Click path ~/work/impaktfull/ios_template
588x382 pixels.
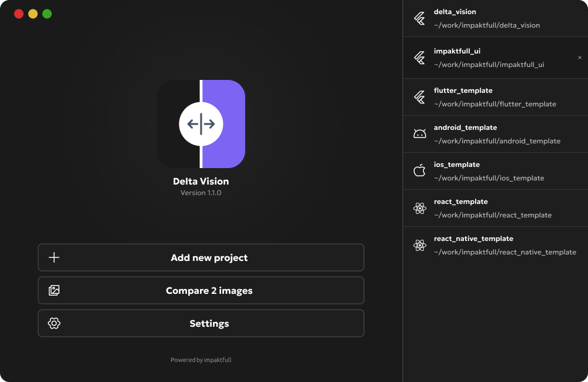click(x=489, y=178)
